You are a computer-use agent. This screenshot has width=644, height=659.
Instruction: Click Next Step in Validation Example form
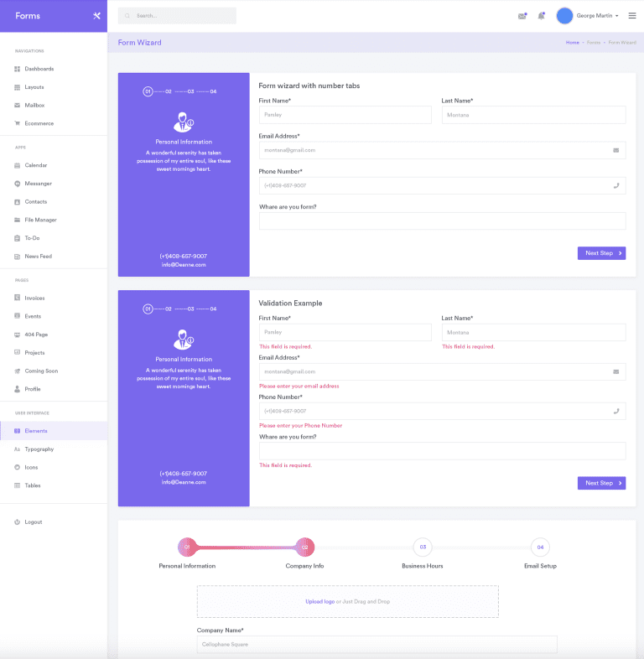coord(601,483)
